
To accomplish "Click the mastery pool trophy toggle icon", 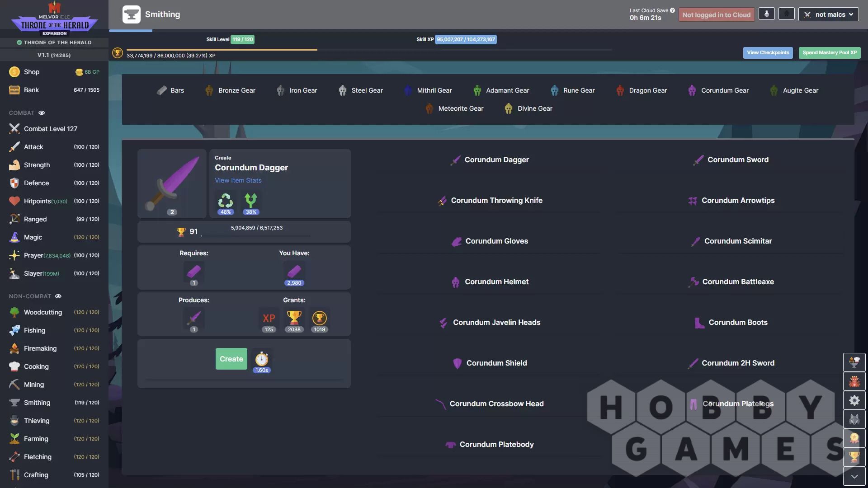I will [117, 53].
